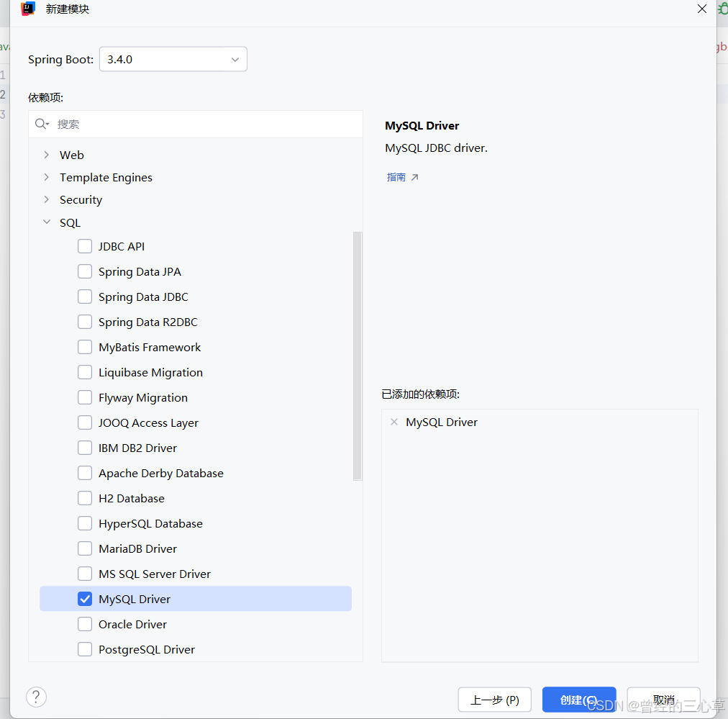Click the PostgreSQL Driver label
Image resolution: width=728 pixels, height=719 pixels.
pyautogui.click(x=147, y=649)
